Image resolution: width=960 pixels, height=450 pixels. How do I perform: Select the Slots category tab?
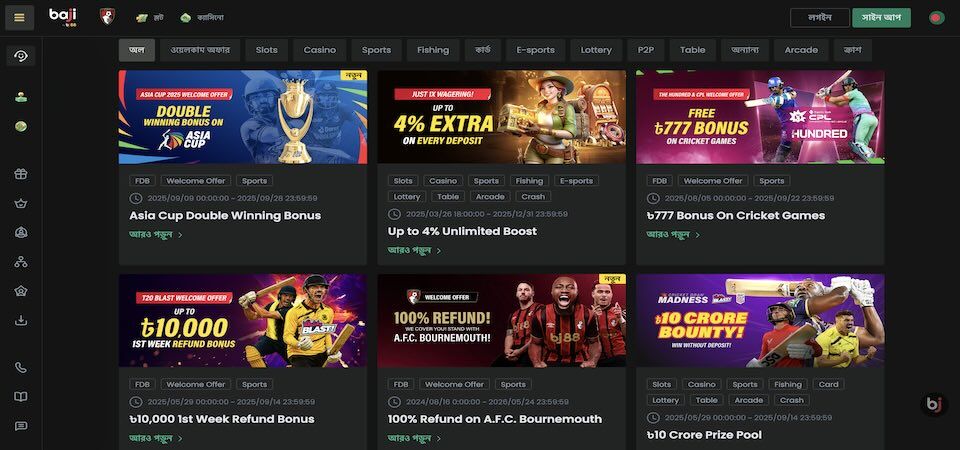[266, 50]
